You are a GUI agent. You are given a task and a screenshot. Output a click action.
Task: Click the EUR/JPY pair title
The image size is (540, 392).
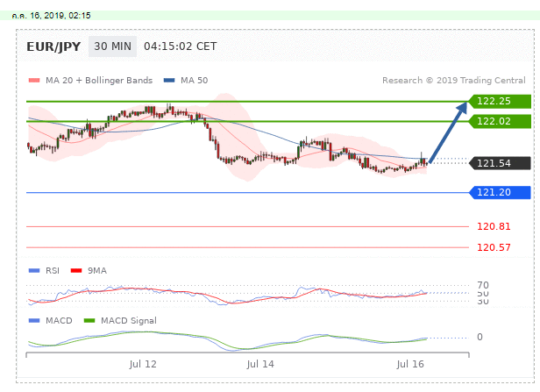click(55, 46)
